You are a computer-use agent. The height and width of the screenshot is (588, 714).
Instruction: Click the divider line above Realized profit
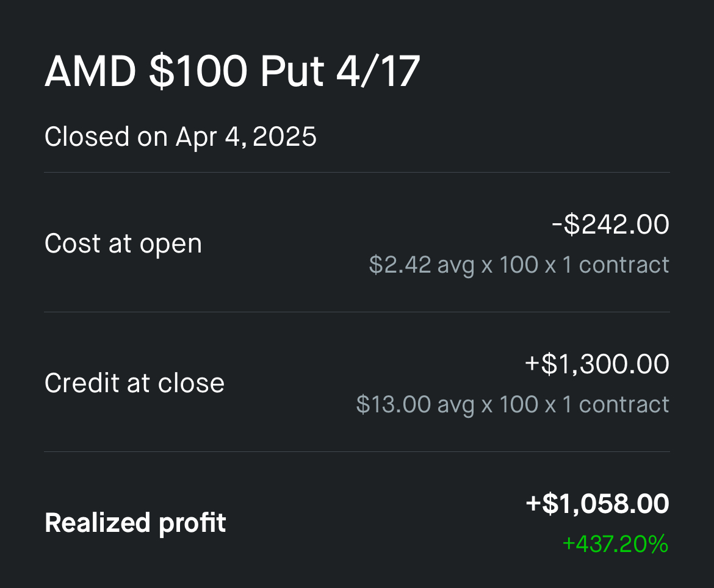click(357, 452)
